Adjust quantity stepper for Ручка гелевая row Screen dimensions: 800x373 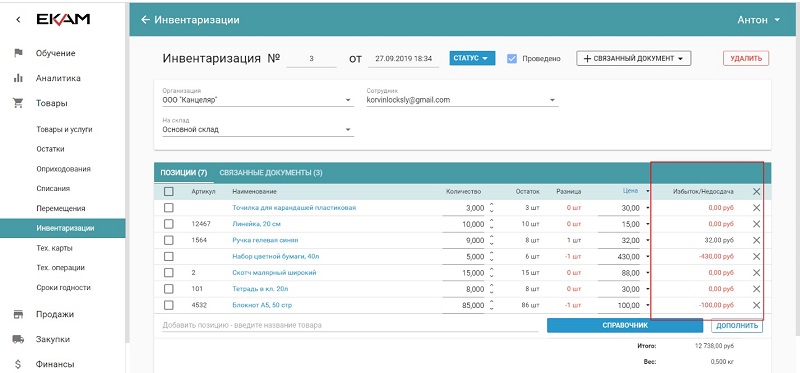coord(491,240)
